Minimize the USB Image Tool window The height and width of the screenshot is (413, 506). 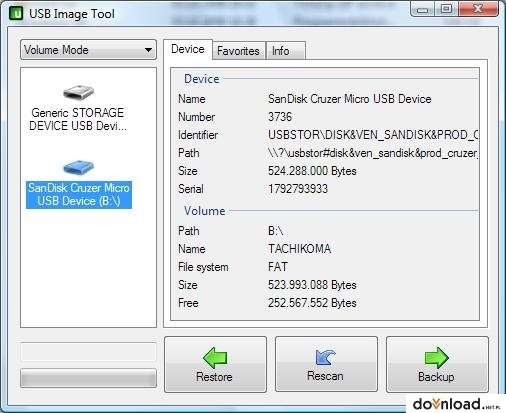[423, 9]
